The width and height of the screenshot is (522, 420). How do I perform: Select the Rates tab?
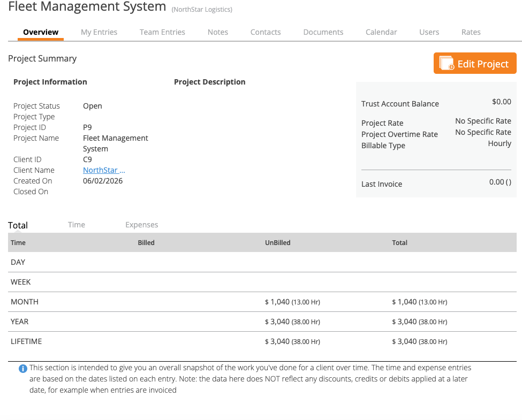point(471,32)
